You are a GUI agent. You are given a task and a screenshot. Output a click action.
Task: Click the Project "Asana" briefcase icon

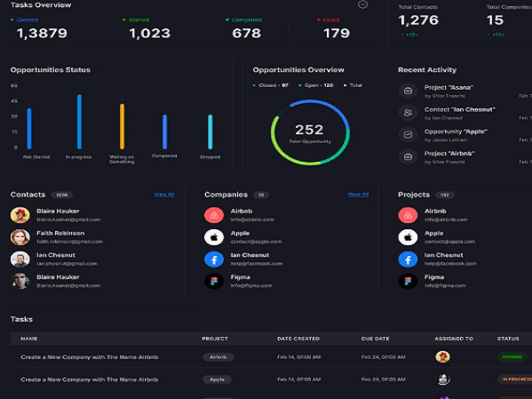[408, 91]
